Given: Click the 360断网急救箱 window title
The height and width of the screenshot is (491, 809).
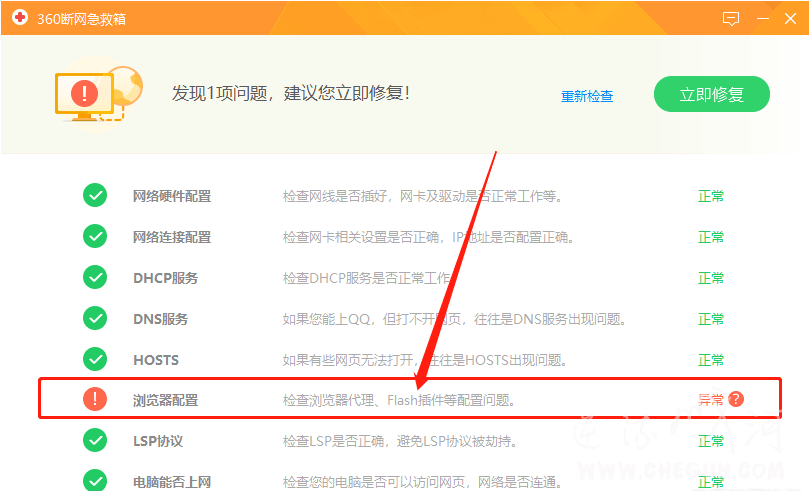Looking at the screenshot, I should tap(82, 19).
